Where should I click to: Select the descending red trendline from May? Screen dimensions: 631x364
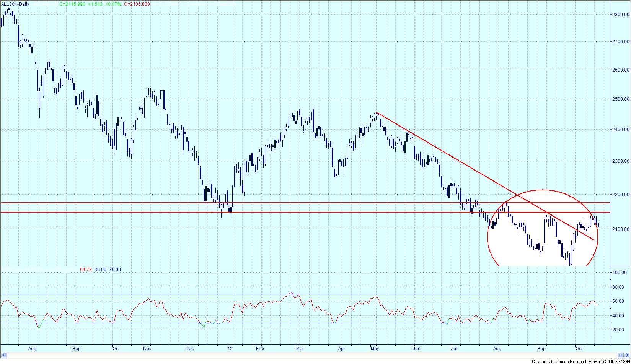(x=485, y=176)
